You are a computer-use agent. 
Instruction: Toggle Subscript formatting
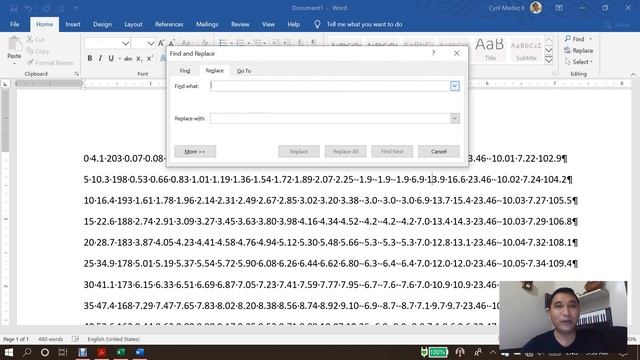[x=139, y=59]
